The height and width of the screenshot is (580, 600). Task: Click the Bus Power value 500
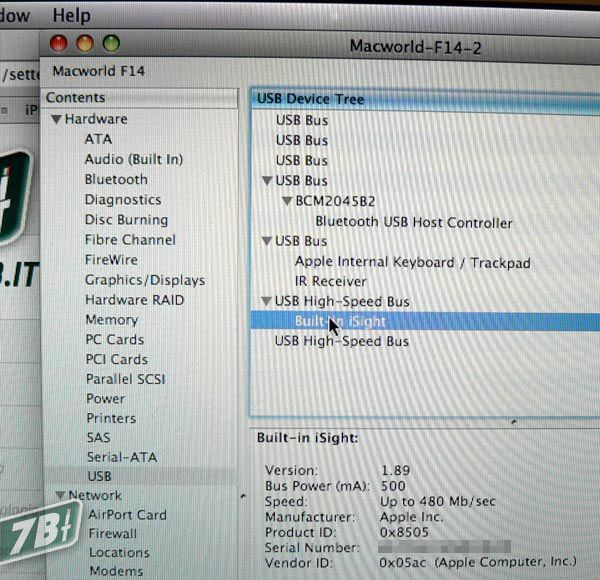(393, 486)
